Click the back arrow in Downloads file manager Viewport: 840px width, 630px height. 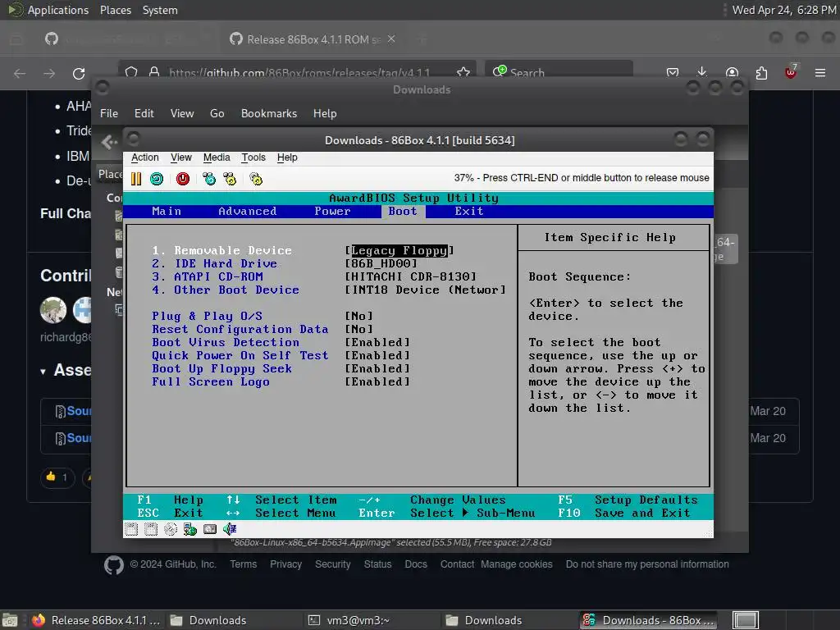coord(109,142)
